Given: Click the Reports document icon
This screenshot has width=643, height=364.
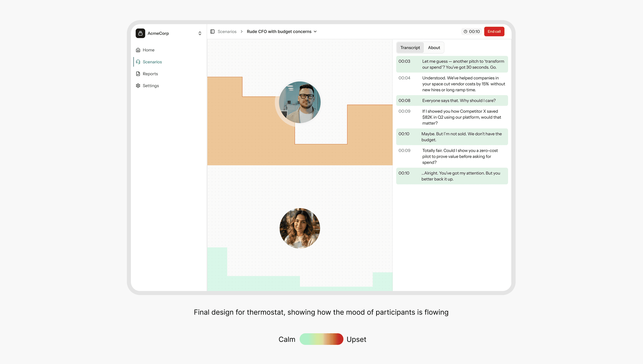Looking at the screenshot, I should (138, 74).
